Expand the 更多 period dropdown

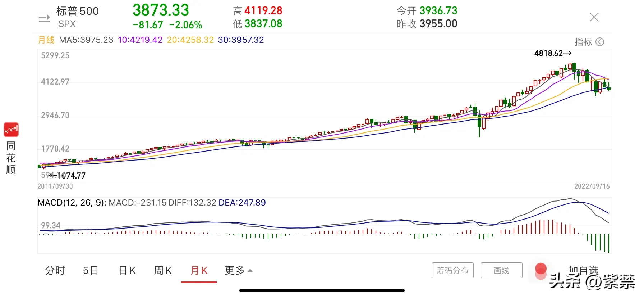(239, 270)
